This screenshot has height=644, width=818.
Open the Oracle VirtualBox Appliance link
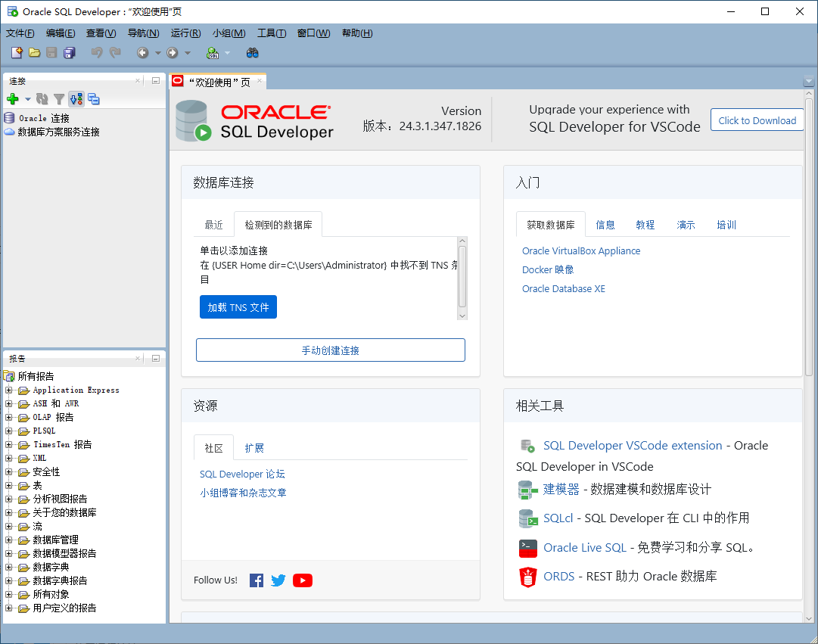pyautogui.click(x=581, y=251)
